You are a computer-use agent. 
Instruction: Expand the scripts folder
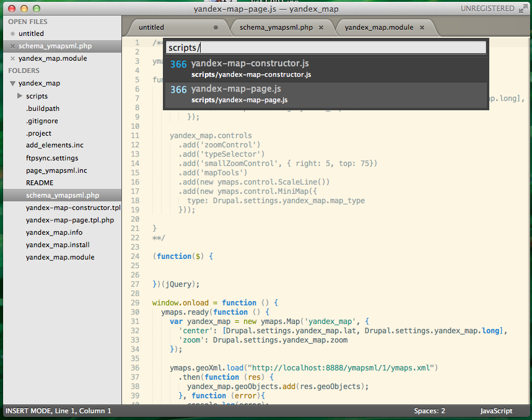(20, 96)
